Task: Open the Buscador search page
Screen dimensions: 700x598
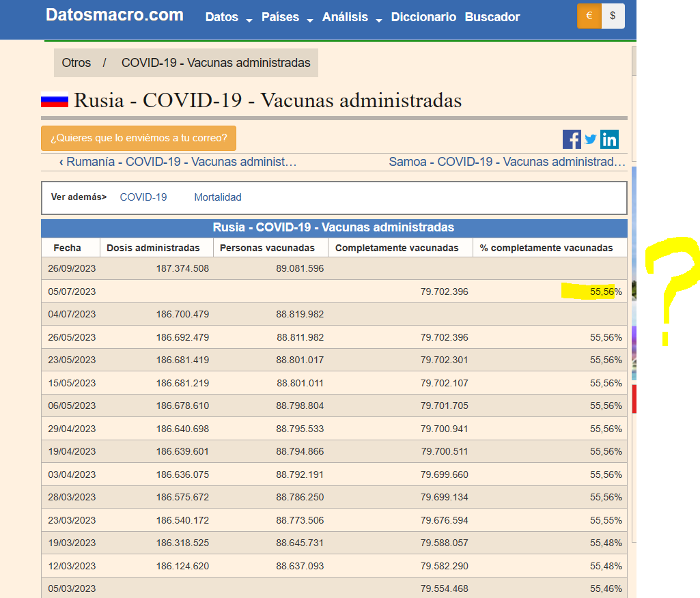Action: point(492,17)
